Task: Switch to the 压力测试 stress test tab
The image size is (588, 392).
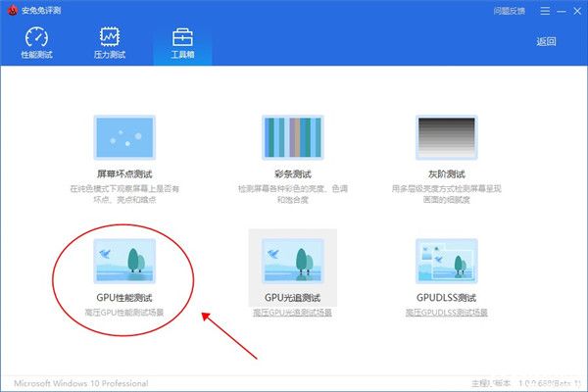Action: (x=110, y=43)
